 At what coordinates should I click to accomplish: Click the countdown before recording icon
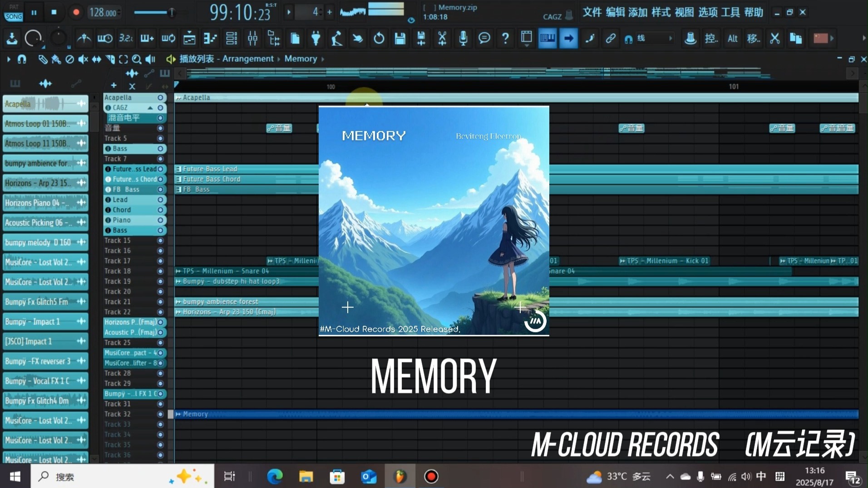(126, 39)
